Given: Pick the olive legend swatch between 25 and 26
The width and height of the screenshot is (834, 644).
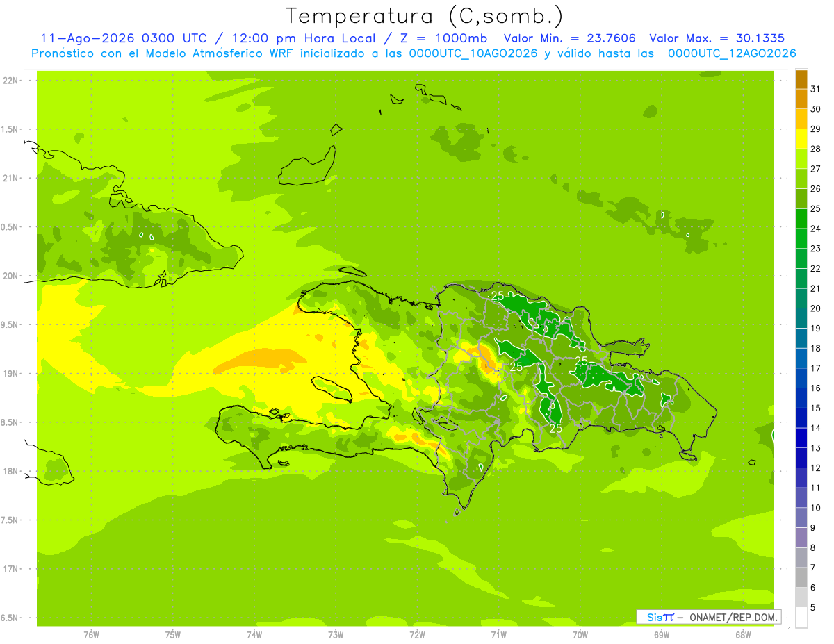Looking at the screenshot, I should click(801, 199).
